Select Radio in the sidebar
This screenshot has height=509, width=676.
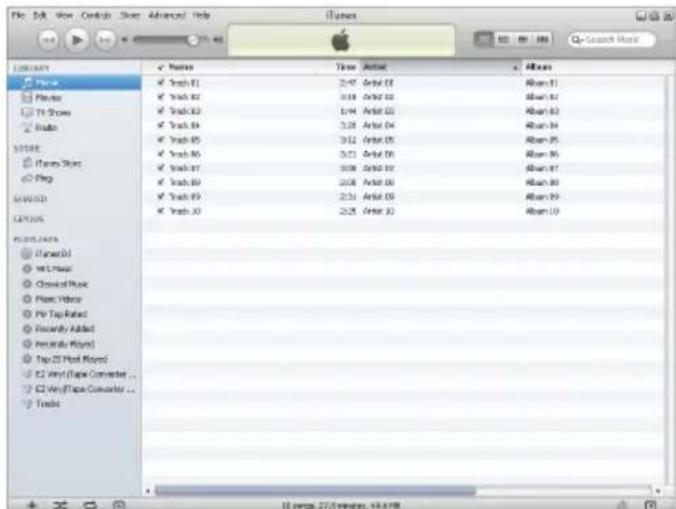point(74,128)
